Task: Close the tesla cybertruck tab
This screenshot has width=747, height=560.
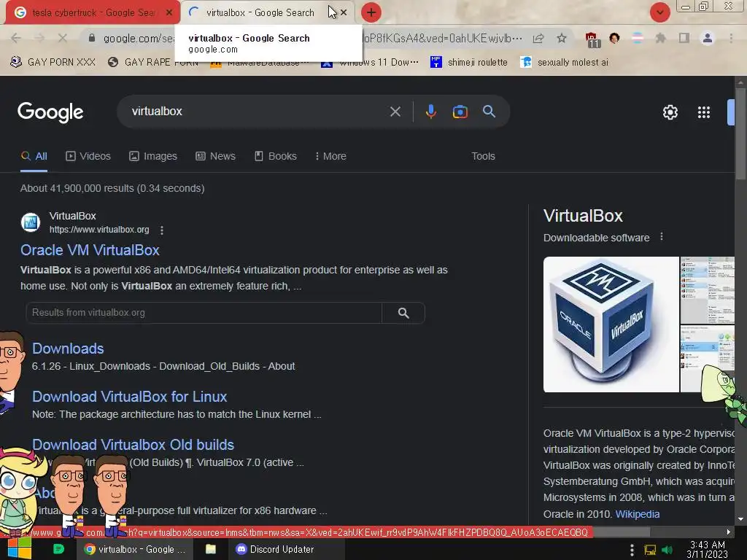Action: pos(169,12)
